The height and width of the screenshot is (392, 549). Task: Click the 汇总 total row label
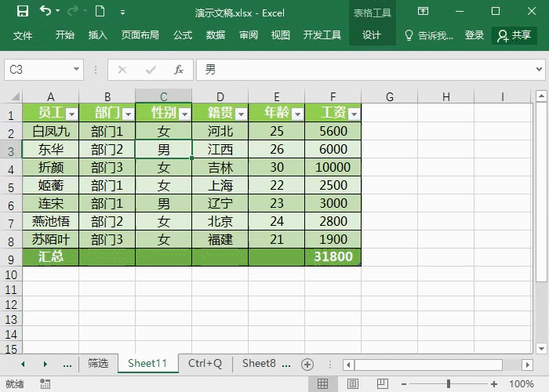tap(51, 256)
